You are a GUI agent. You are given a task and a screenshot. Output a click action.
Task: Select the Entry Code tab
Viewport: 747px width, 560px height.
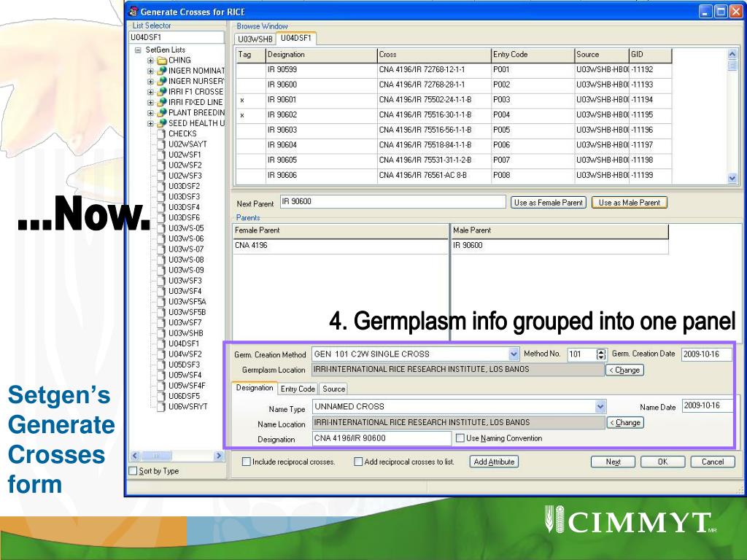[x=298, y=389]
